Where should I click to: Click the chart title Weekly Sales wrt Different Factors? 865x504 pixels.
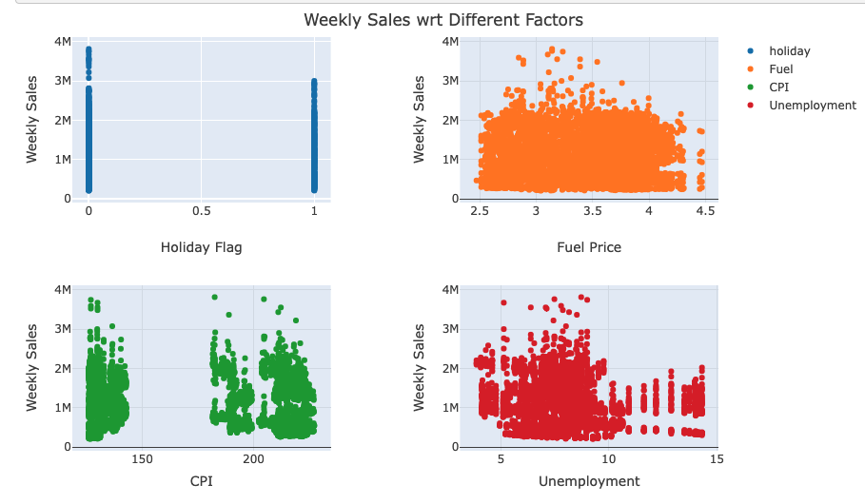[442, 20]
